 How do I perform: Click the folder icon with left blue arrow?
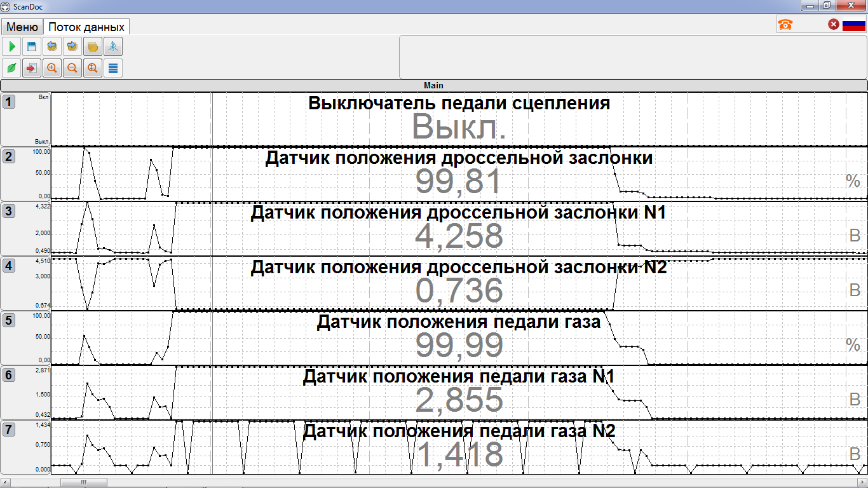tap(52, 46)
